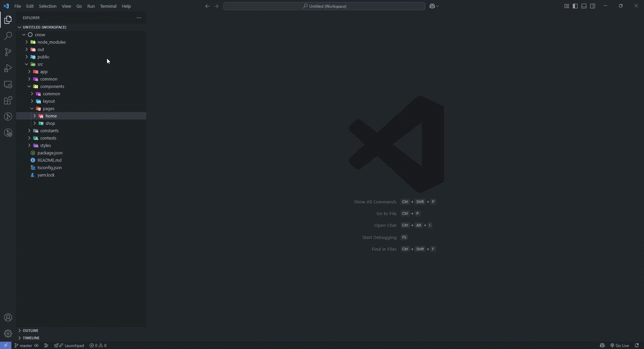The width and height of the screenshot is (644, 349).
Task: Publish branch with the cloud upload icon
Action: [x=37, y=345]
